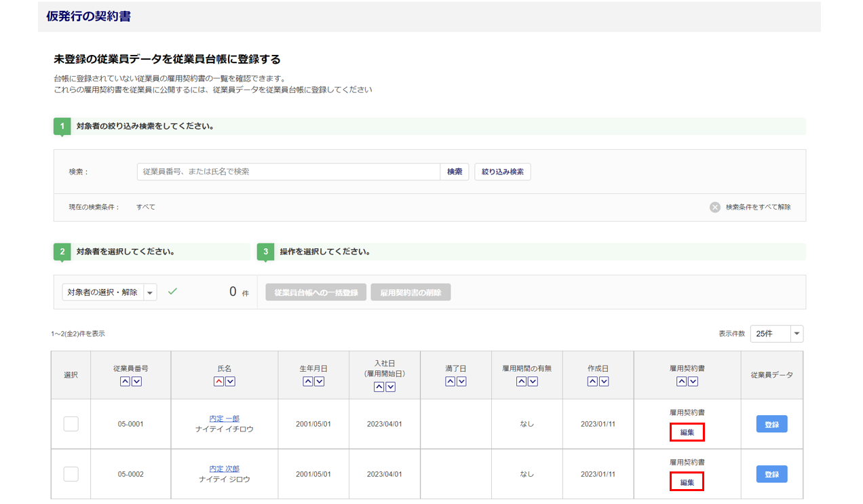This screenshot has height=504, width=863.
Task: Tick checkbox for employee 05-0001
Action: (71, 424)
